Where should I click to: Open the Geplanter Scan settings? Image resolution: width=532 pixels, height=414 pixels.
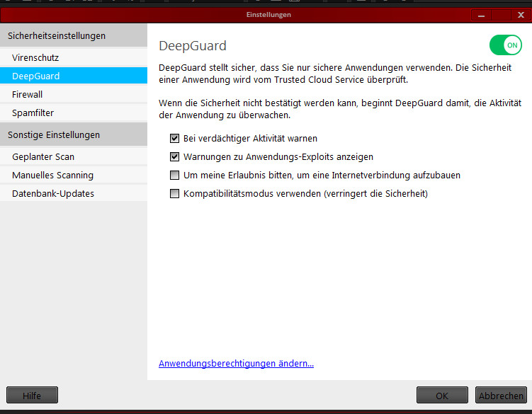point(74,156)
